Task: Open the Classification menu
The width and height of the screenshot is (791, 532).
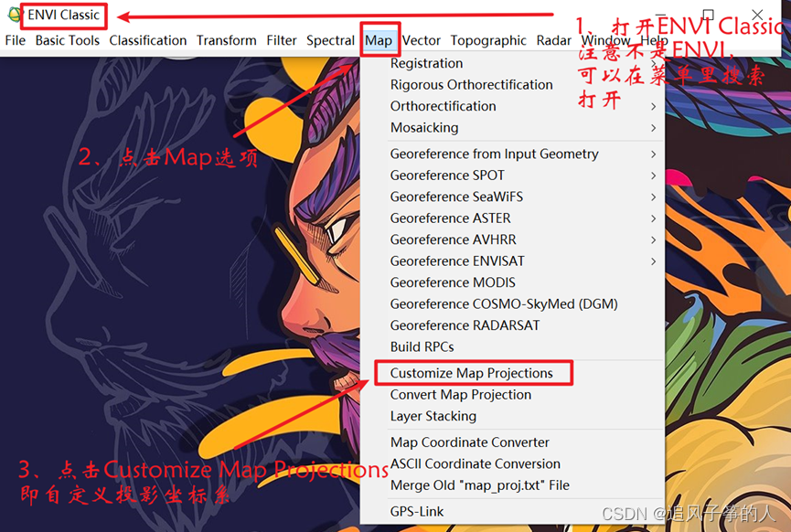Action: tap(148, 40)
